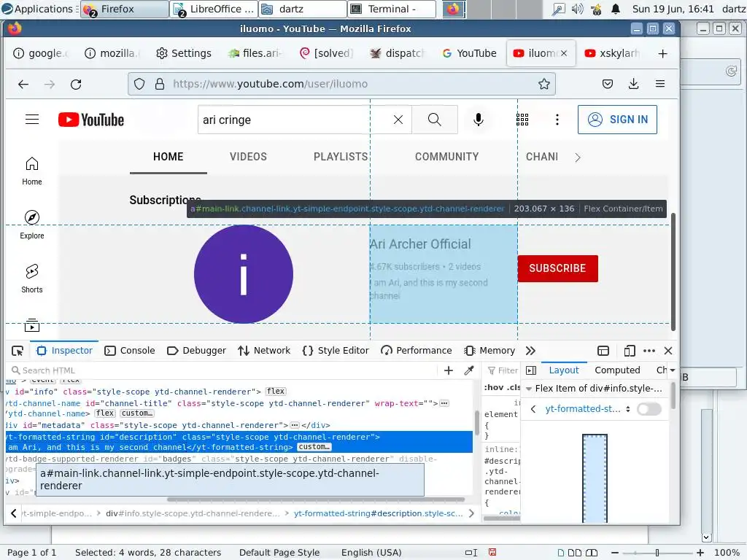Collapse the Flex Item section
Image resolution: width=747 pixels, height=560 pixels.
[529, 389]
